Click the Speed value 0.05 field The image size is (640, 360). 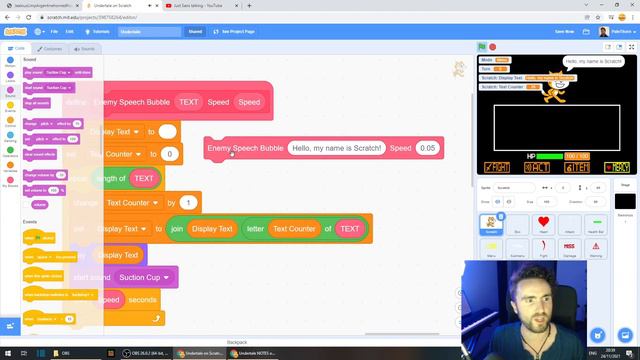(427, 148)
